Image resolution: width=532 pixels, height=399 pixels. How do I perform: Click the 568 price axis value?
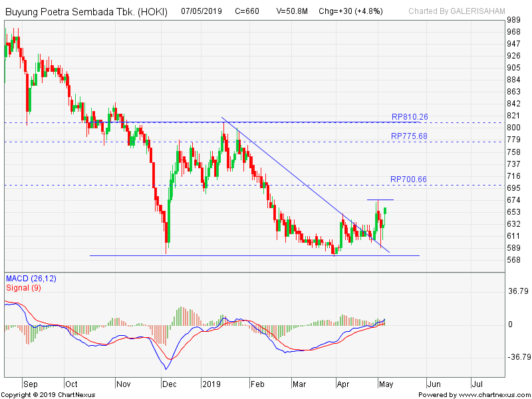point(513,260)
